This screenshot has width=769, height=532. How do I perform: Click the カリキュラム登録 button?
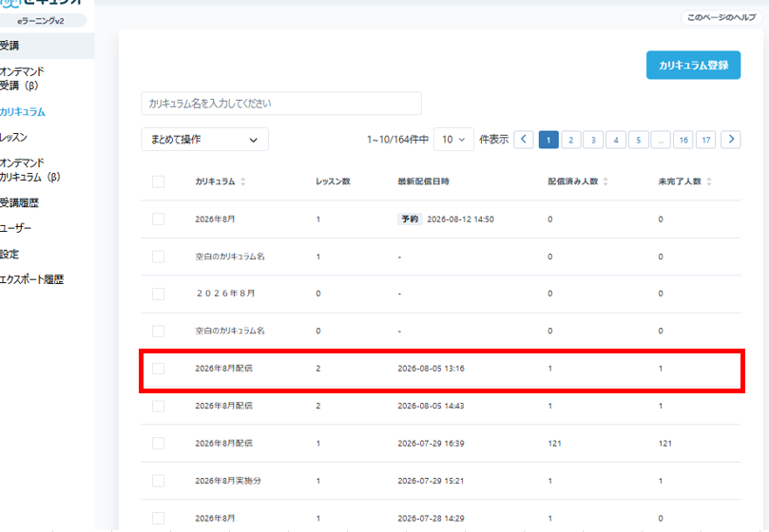(694, 66)
